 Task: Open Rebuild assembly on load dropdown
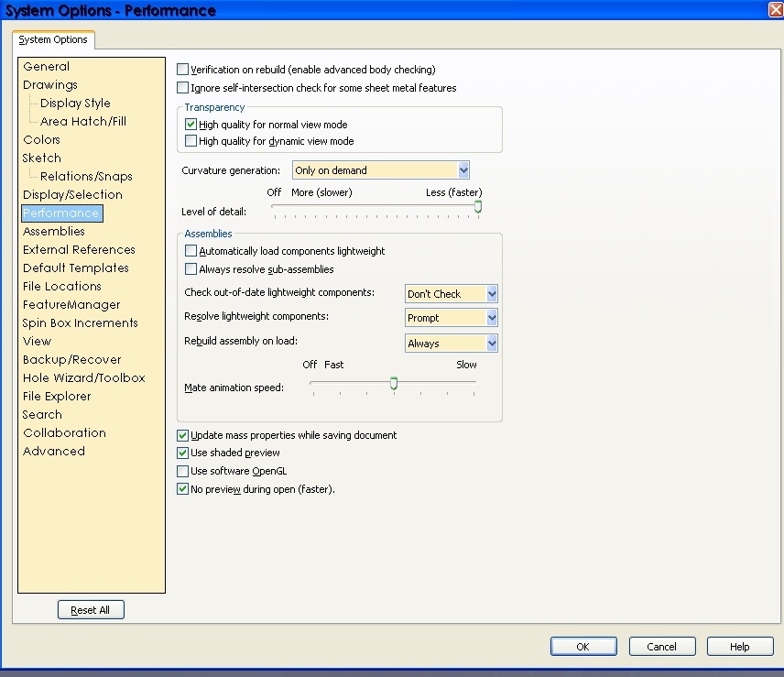point(451,343)
